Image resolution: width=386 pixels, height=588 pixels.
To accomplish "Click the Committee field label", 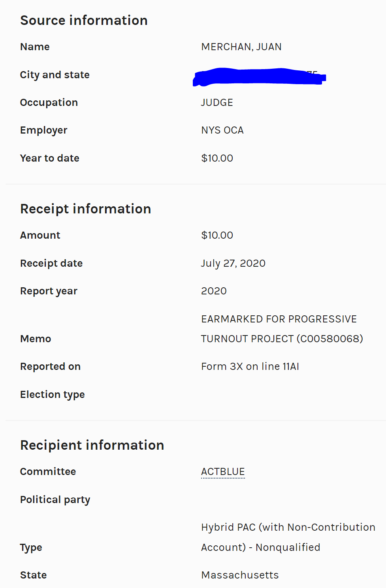I will (48, 472).
